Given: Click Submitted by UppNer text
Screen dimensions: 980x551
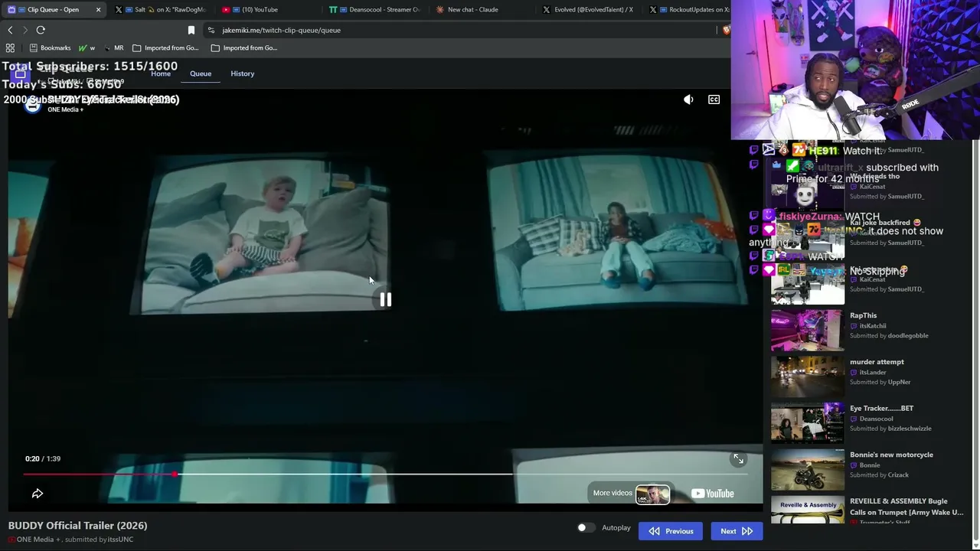Looking at the screenshot, I should pyautogui.click(x=880, y=382).
